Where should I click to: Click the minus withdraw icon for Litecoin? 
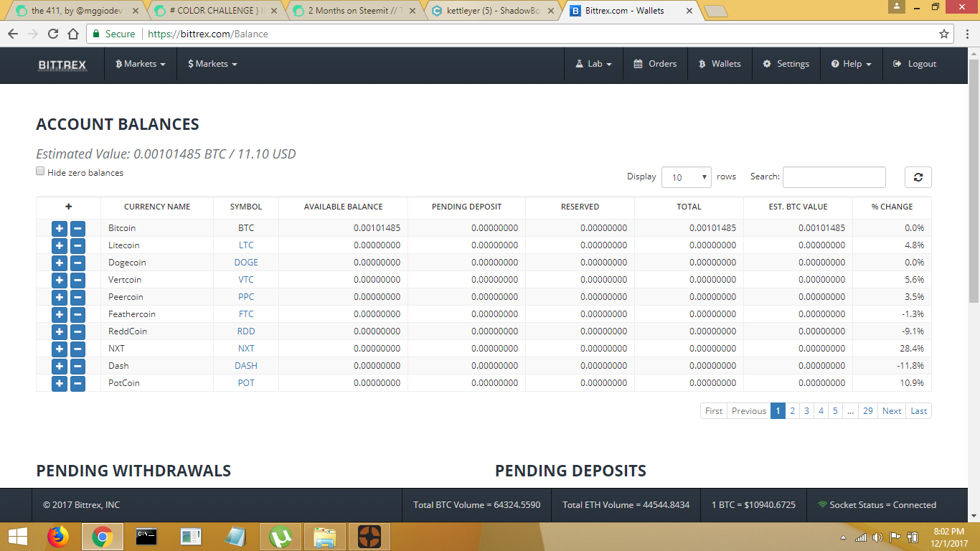[x=77, y=245]
